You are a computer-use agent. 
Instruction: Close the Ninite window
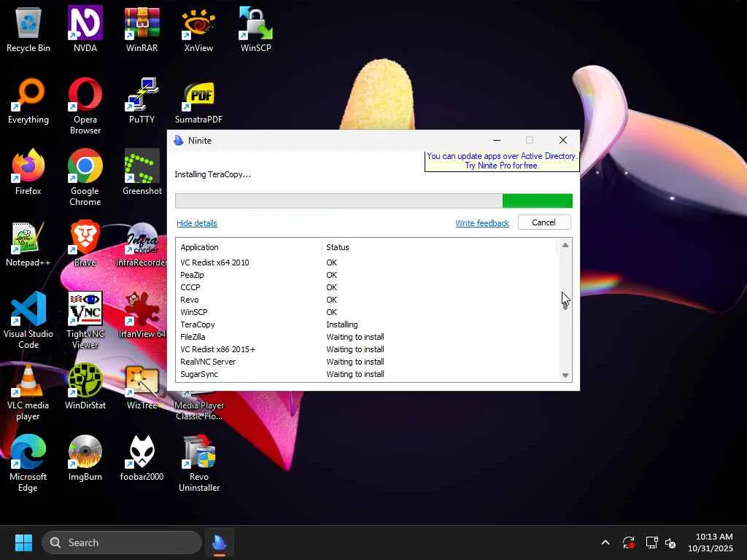(562, 140)
